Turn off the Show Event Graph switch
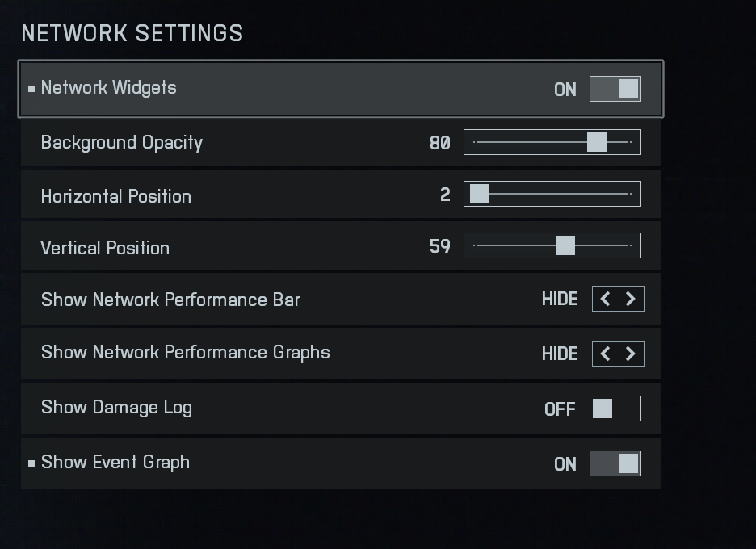 pyautogui.click(x=615, y=463)
